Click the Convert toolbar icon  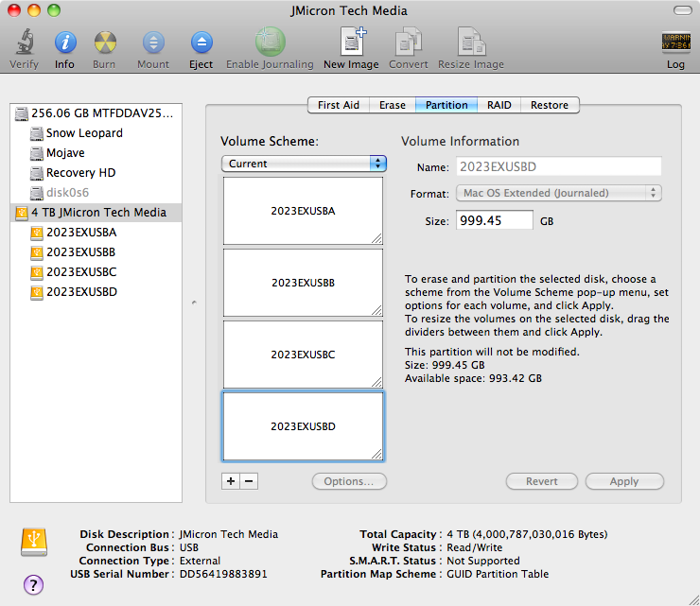pos(409,42)
